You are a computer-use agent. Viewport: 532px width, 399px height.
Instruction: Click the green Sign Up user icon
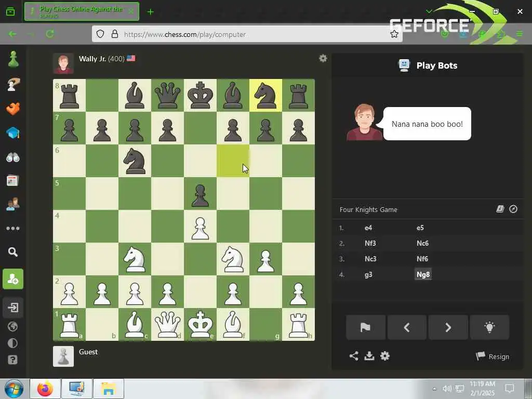(x=13, y=279)
